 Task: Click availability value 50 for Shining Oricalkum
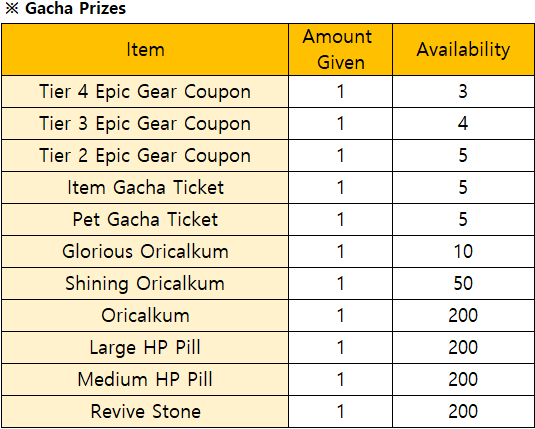pos(463,284)
